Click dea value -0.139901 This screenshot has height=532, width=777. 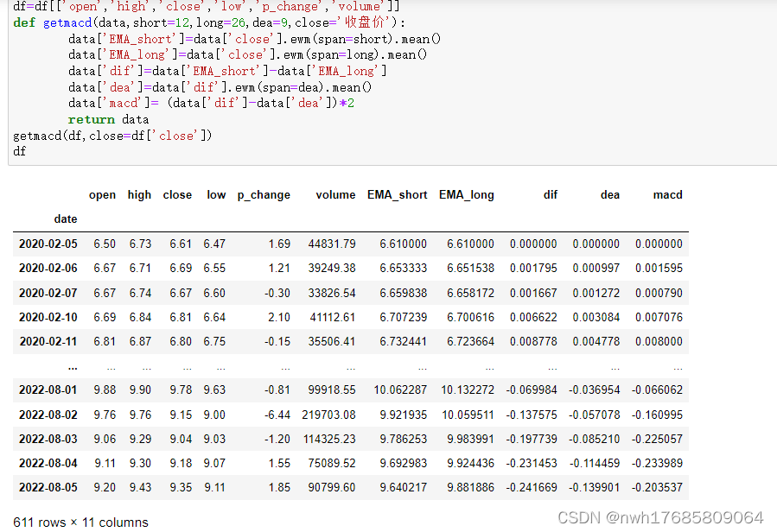tap(594, 487)
